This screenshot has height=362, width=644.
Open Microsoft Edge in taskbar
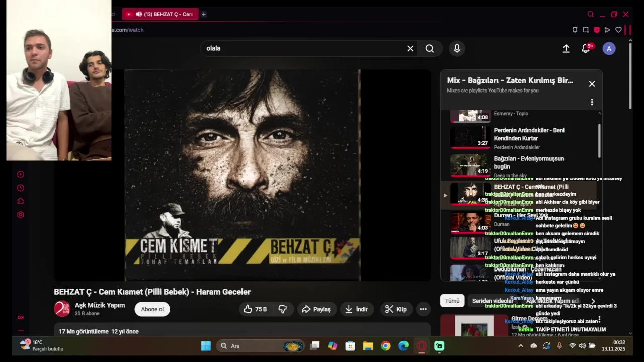404,346
